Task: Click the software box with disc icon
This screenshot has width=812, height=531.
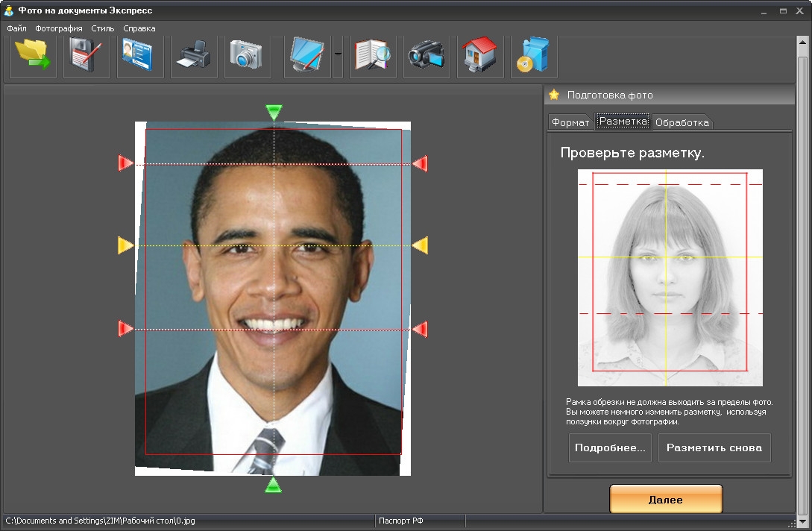Action: point(534,55)
